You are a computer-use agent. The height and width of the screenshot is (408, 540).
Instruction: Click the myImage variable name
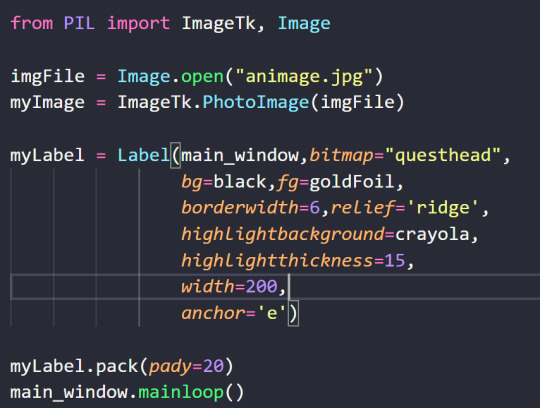(x=48, y=103)
